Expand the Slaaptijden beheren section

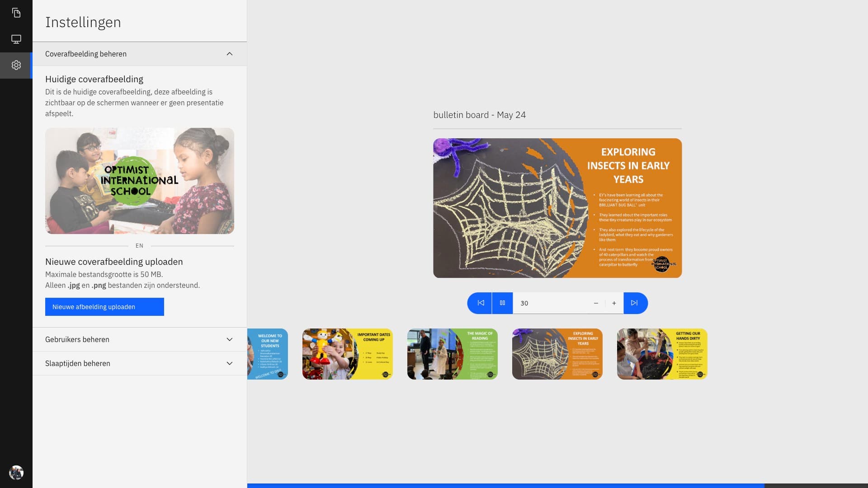pyautogui.click(x=140, y=363)
